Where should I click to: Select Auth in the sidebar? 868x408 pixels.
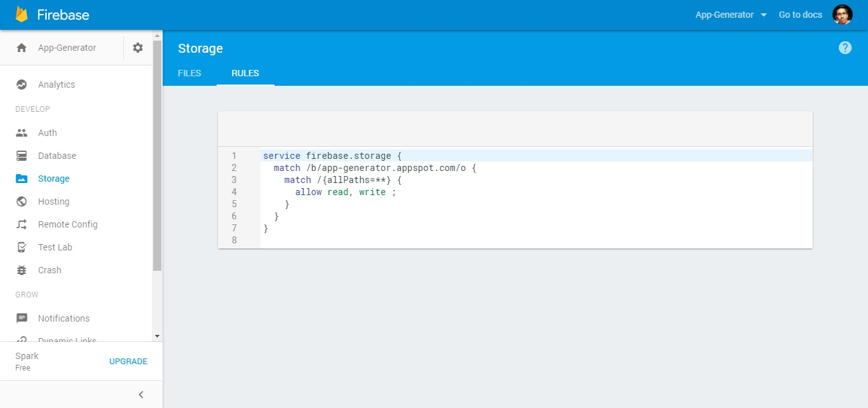coord(47,132)
